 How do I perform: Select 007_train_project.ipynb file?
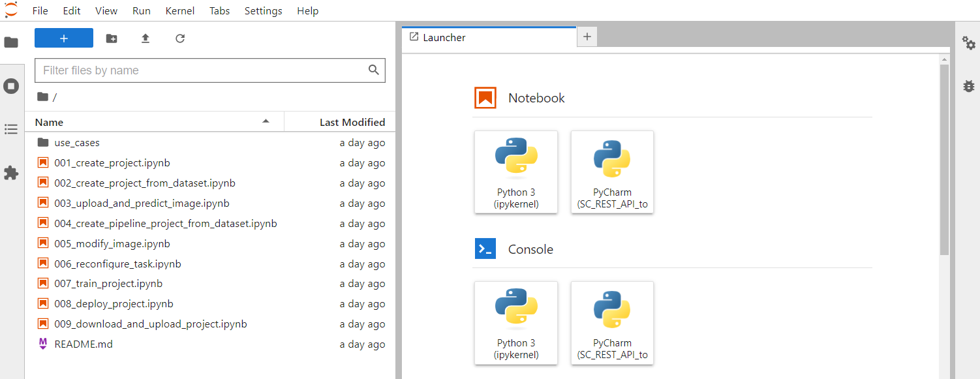pos(210,284)
